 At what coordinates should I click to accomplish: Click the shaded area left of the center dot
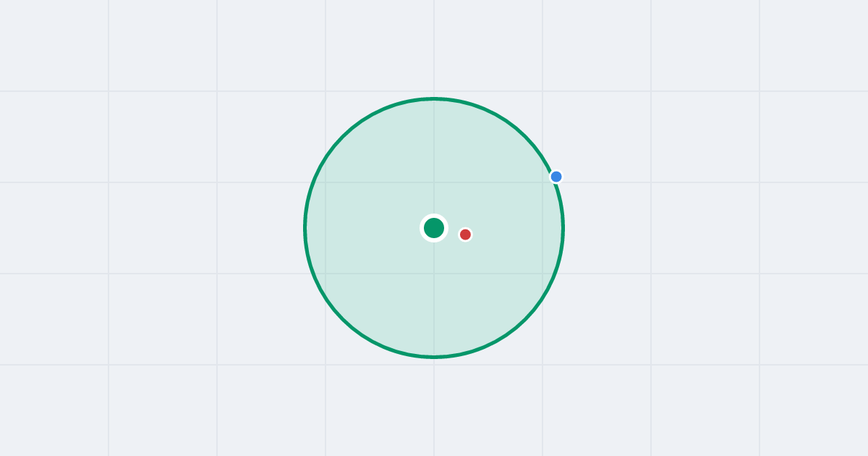click(365, 228)
